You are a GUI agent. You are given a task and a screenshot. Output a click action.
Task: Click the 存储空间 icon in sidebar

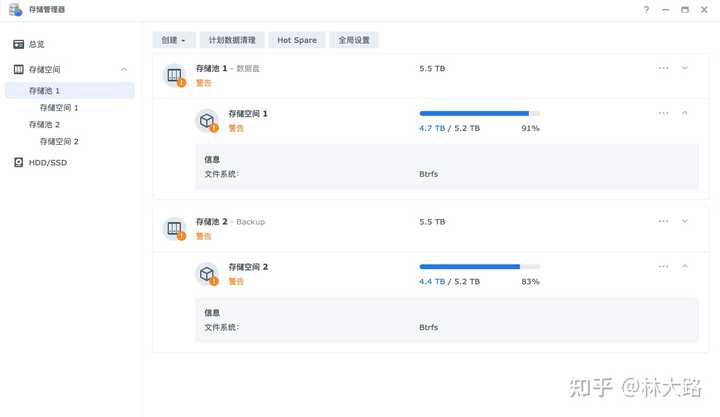[x=18, y=69]
